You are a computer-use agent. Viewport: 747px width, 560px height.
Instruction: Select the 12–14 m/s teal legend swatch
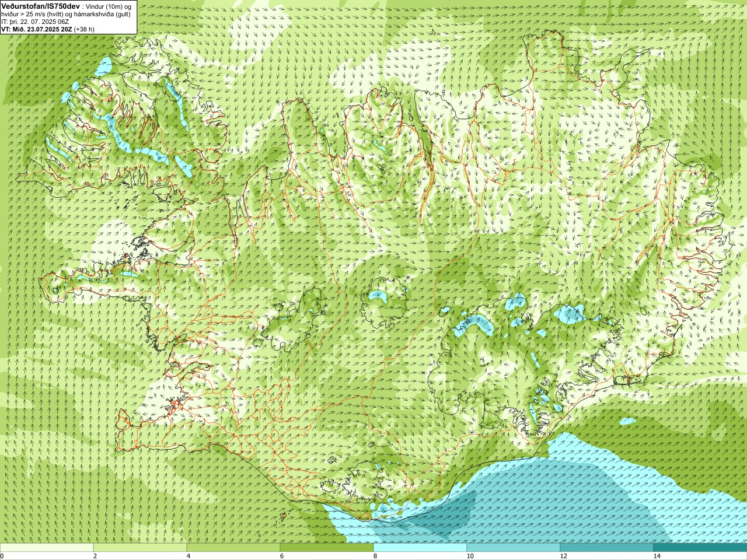click(607, 548)
